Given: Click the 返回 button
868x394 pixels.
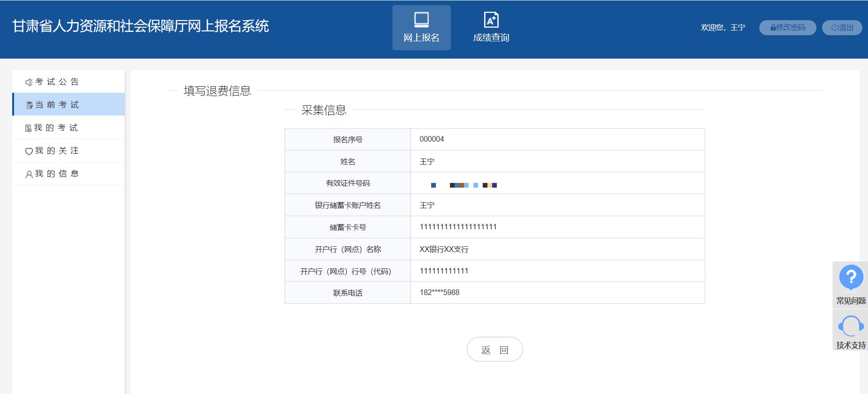Looking at the screenshot, I should pos(494,349).
